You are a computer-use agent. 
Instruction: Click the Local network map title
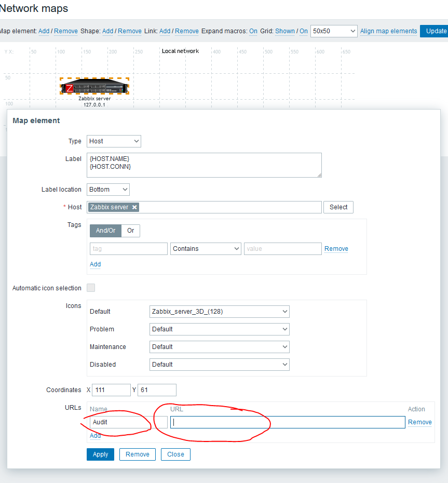[181, 51]
